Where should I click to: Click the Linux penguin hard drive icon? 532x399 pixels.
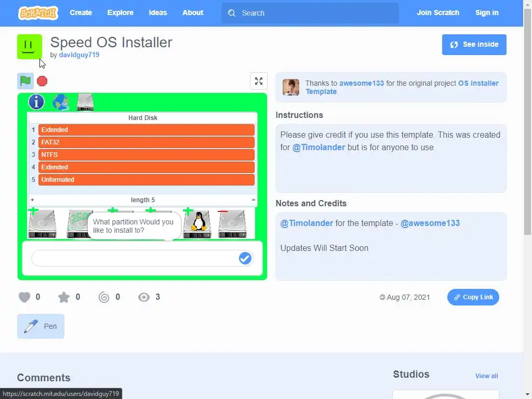[197, 223]
